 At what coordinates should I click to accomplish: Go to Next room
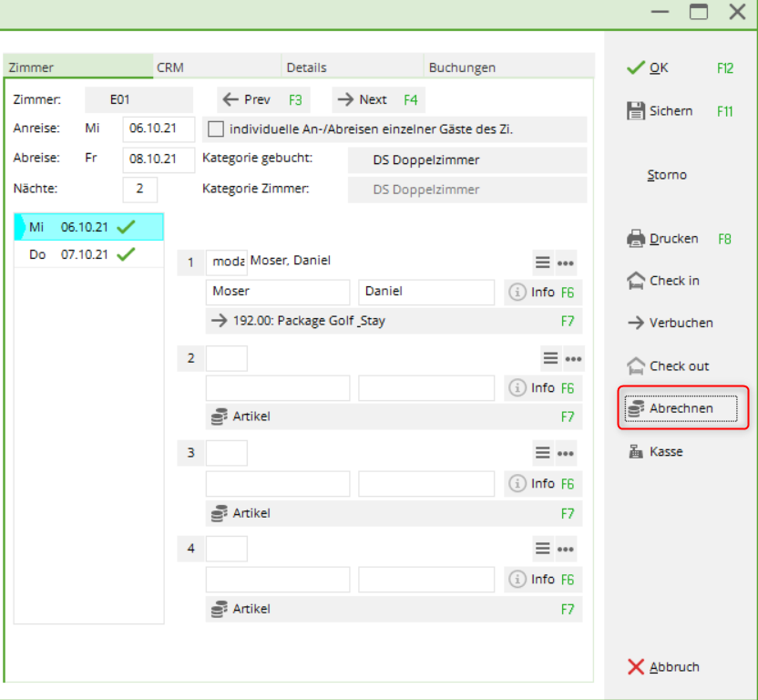[377, 100]
